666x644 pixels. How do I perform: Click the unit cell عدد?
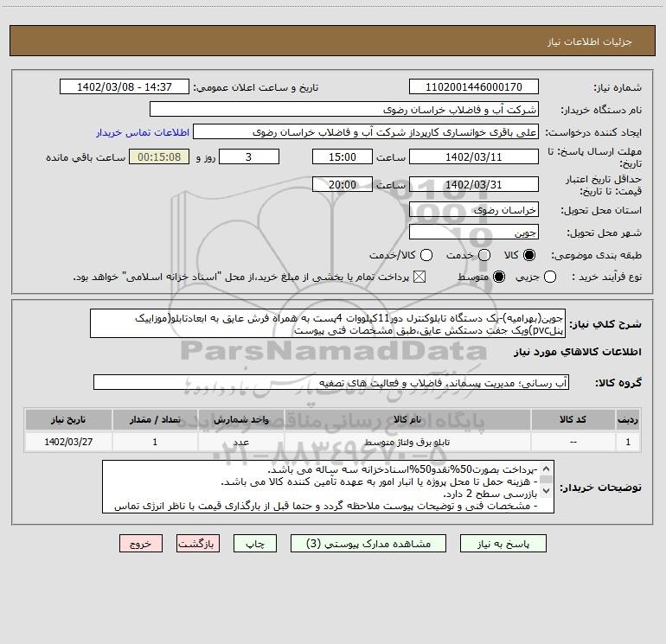(x=240, y=442)
